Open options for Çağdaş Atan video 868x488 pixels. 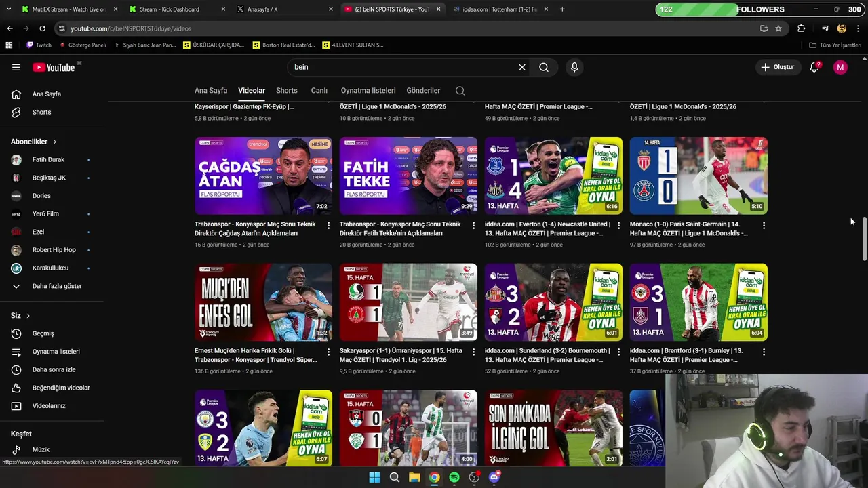329,225
